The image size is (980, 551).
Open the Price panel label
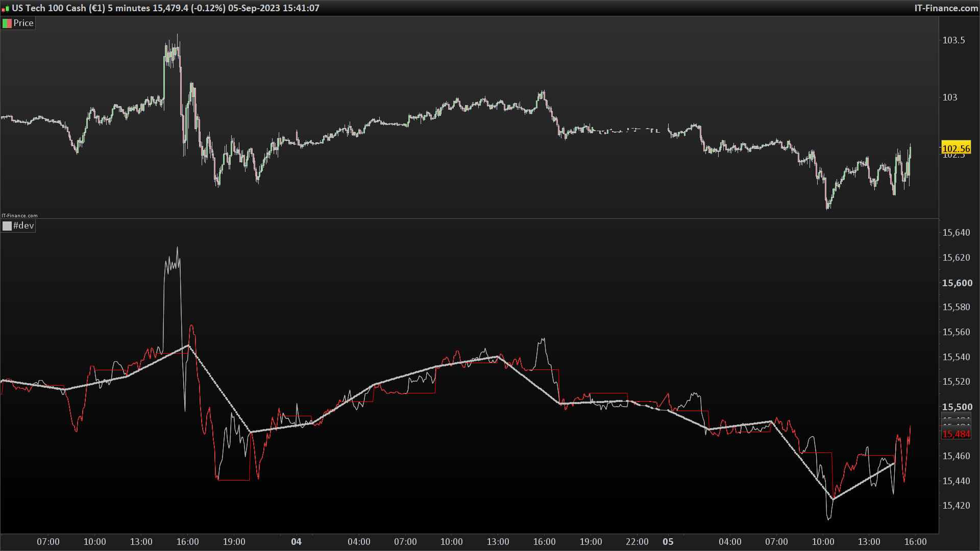click(x=23, y=23)
